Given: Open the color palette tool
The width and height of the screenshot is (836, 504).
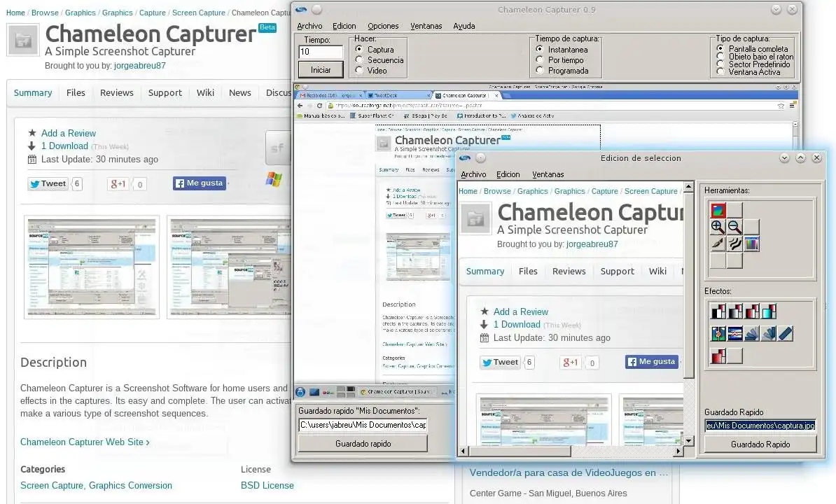Looking at the screenshot, I should (x=752, y=244).
